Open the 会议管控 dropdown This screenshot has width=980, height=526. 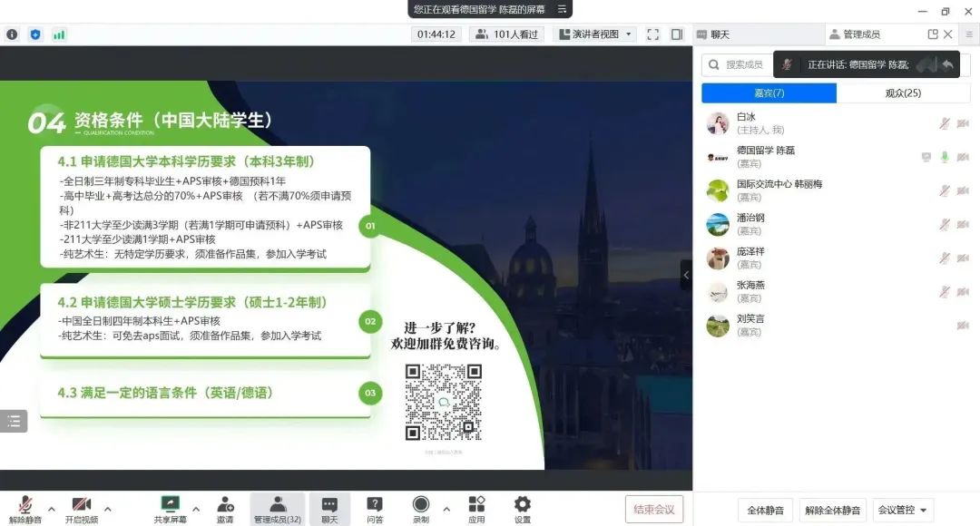coord(903,510)
